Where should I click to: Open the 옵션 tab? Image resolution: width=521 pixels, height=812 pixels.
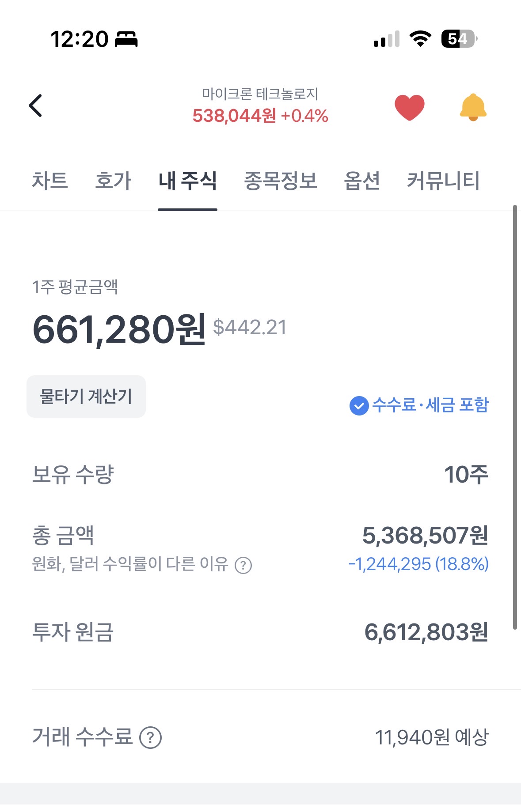click(362, 181)
